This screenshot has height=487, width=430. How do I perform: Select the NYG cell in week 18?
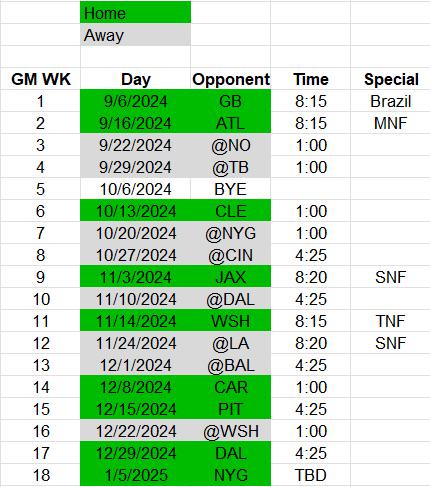231,475
